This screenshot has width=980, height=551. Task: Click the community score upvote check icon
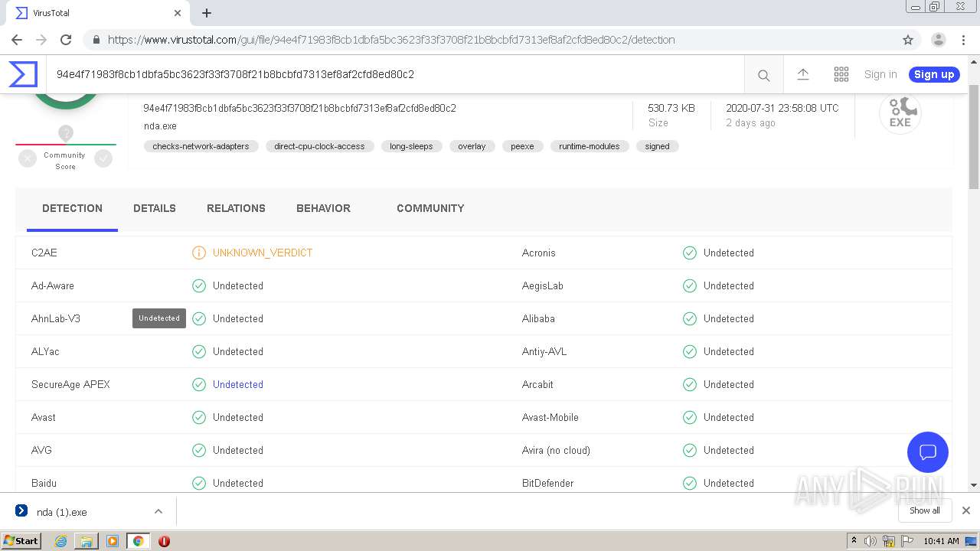(x=103, y=158)
